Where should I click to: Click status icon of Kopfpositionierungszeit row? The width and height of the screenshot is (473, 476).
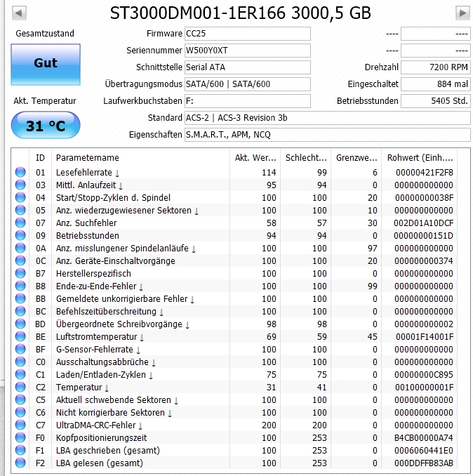pyautogui.click(x=20, y=438)
